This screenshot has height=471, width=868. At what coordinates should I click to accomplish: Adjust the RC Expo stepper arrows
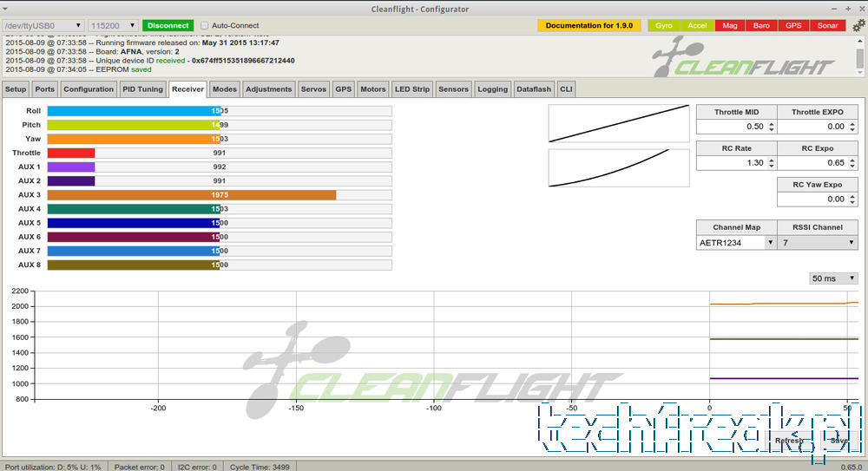pos(852,163)
